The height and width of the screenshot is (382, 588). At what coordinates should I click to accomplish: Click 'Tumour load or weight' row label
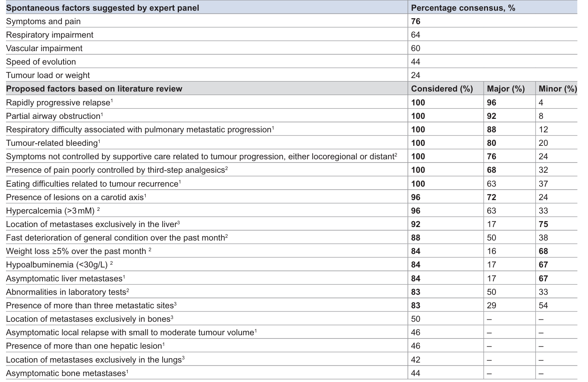48,75
